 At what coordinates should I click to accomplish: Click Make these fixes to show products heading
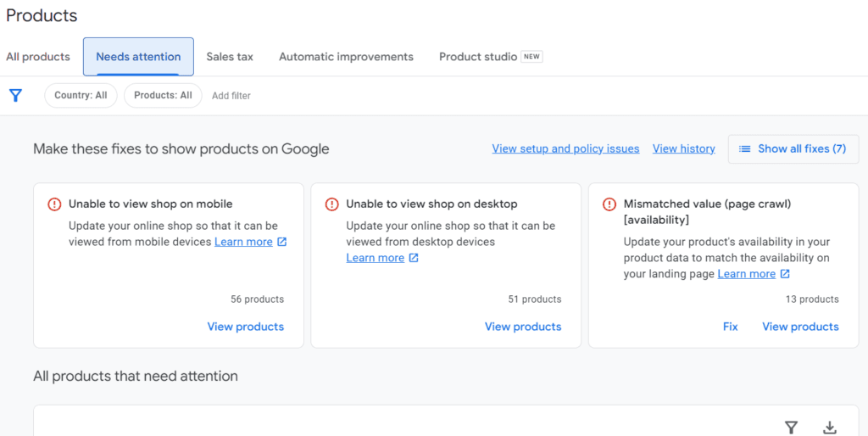click(x=181, y=149)
